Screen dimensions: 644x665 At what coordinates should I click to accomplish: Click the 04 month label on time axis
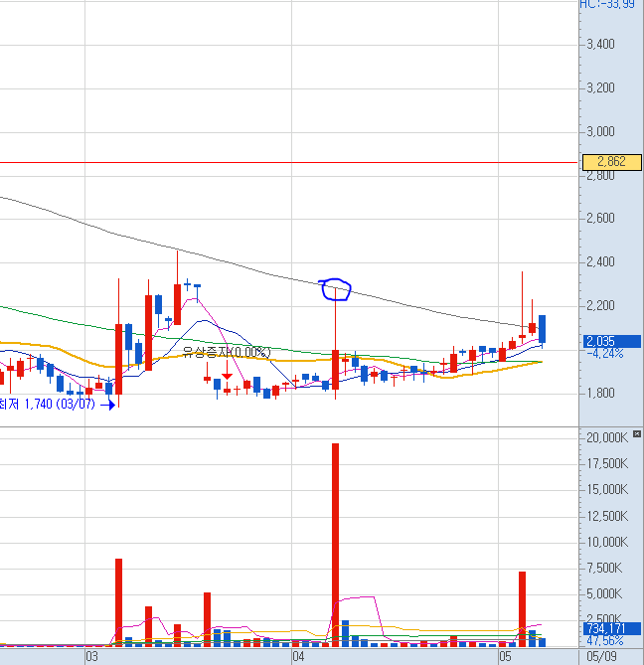point(298,656)
